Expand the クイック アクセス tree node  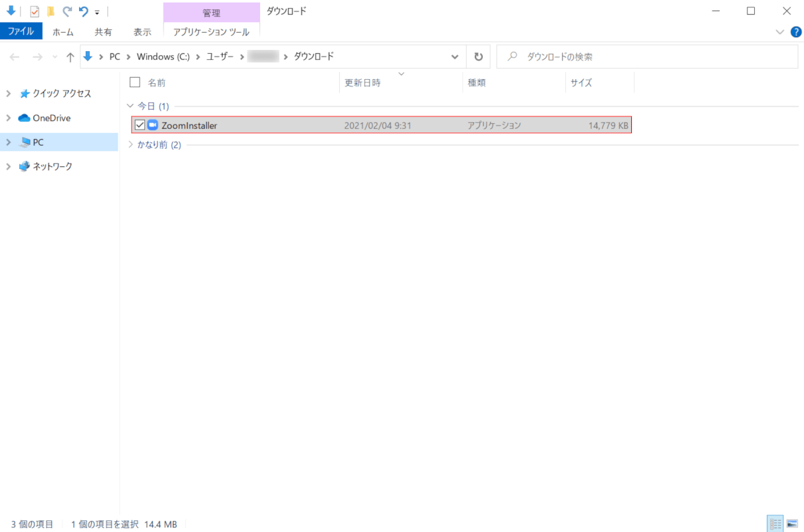pos(8,94)
